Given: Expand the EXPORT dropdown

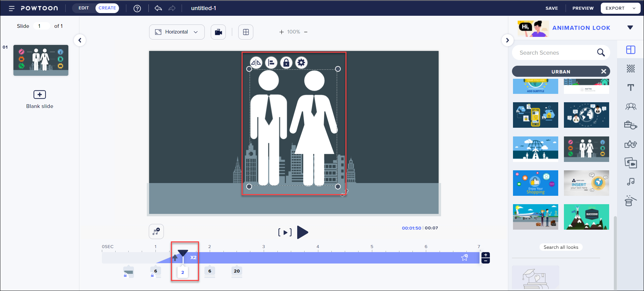Looking at the screenshot, I should (634, 8).
